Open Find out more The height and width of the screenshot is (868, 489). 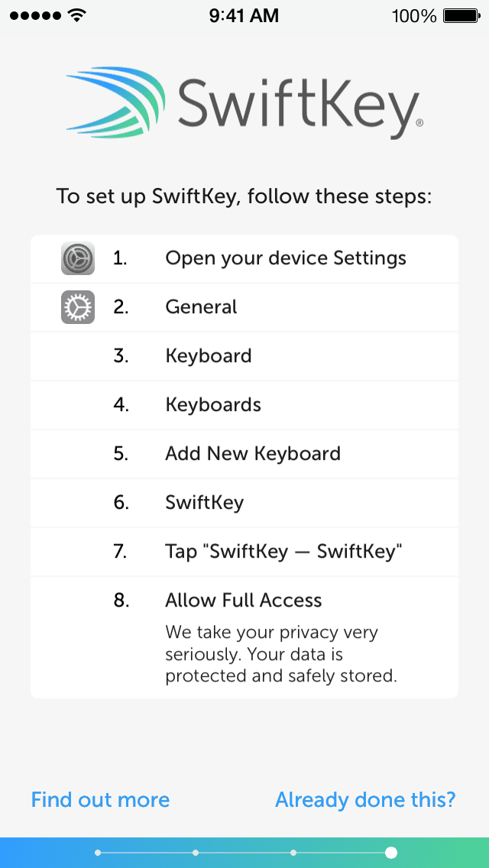tap(100, 800)
